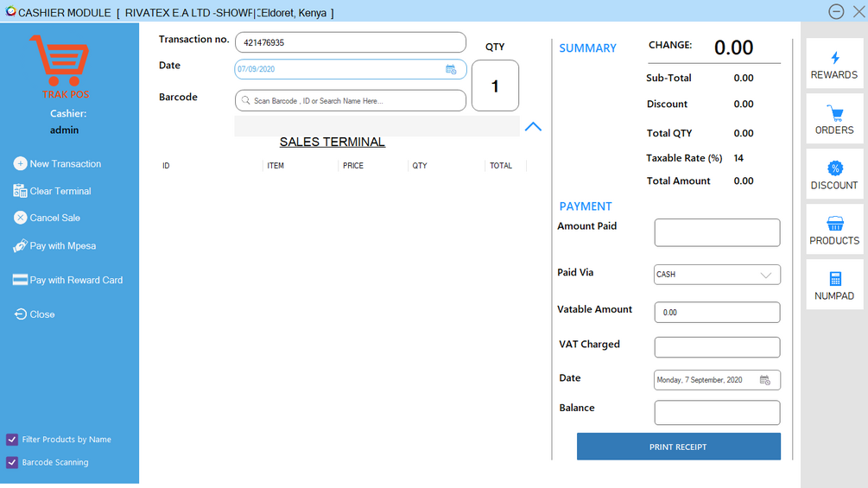Screen dimensions: 868x488
Task: Toggle Barcode Scanning checkbox
Action: 11,462
